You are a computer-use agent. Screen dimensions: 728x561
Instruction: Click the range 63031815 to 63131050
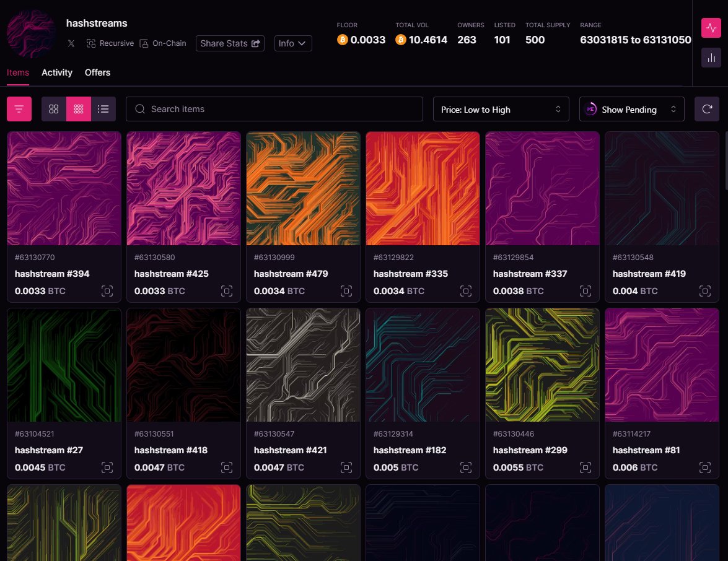coord(635,40)
